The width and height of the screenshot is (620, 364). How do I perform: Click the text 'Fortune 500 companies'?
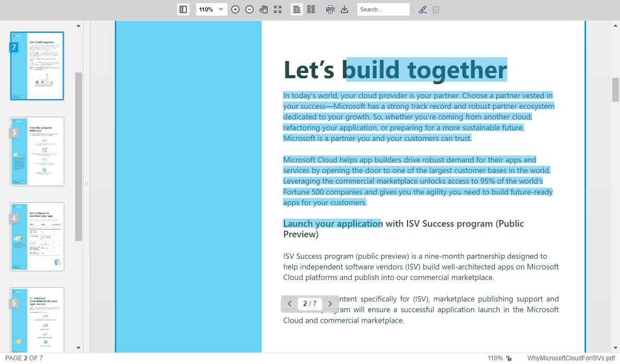(x=323, y=192)
